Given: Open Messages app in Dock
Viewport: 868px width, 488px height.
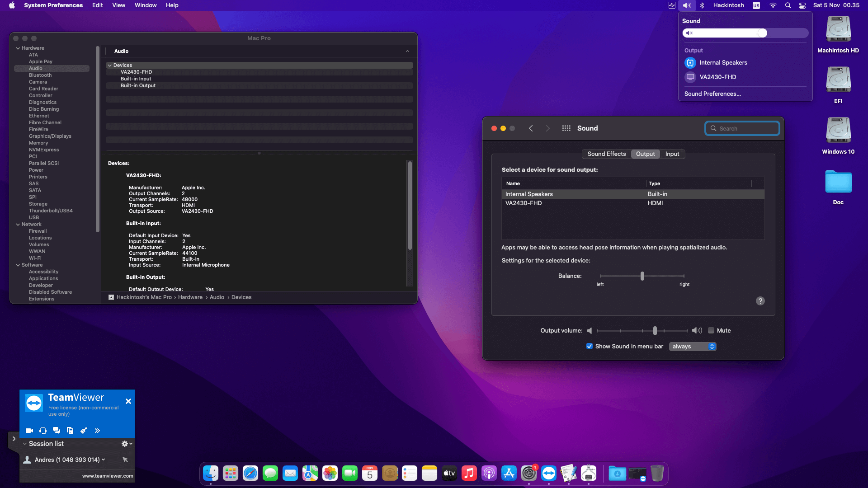Looking at the screenshot, I should 270,473.
